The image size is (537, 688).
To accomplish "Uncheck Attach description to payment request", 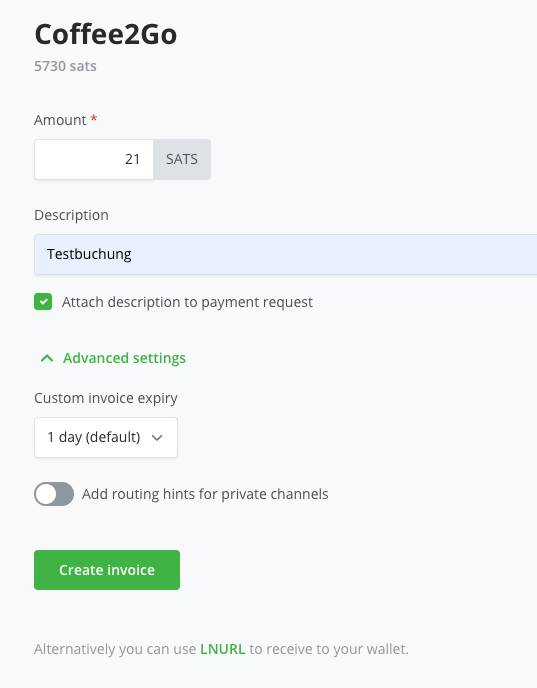I will pos(43,302).
